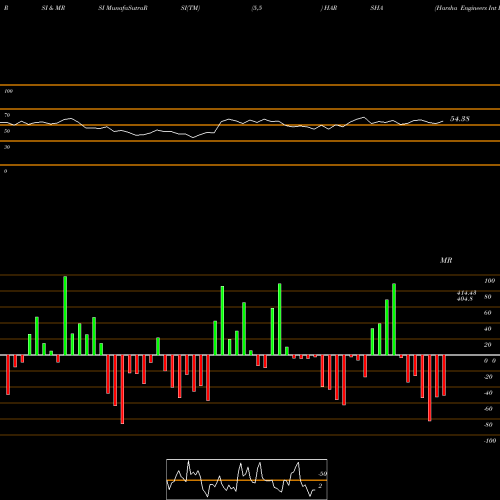Click the -40 label on MR axis
The height and width of the screenshot is (500, 500).
click(x=488, y=393)
